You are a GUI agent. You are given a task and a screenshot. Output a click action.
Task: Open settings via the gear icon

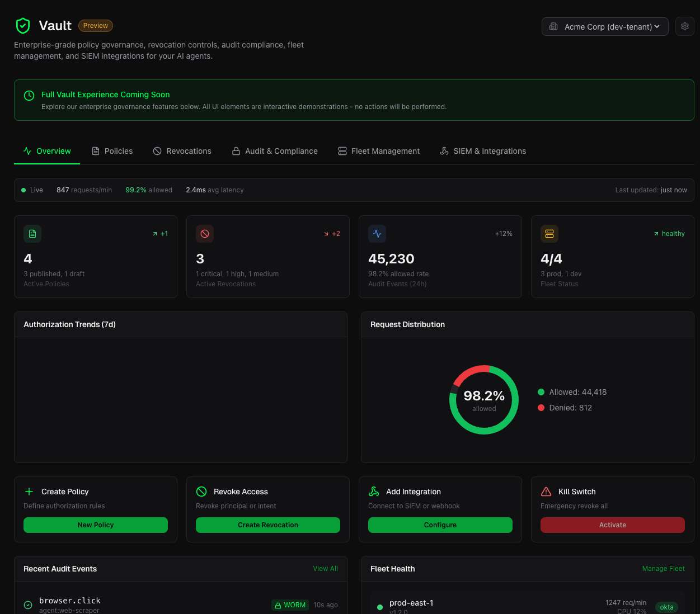684,26
